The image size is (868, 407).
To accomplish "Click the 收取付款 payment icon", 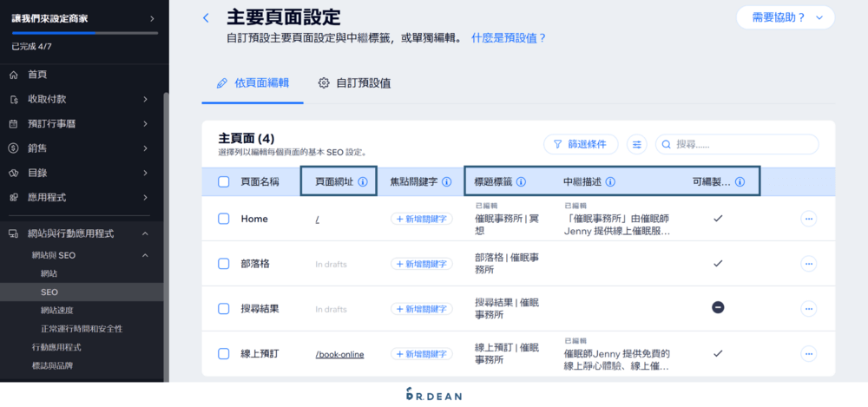I will (x=14, y=99).
